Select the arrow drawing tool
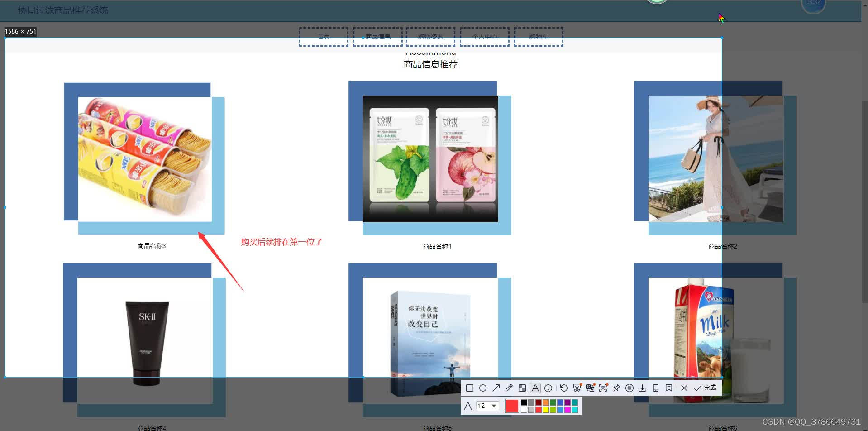 click(x=496, y=388)
